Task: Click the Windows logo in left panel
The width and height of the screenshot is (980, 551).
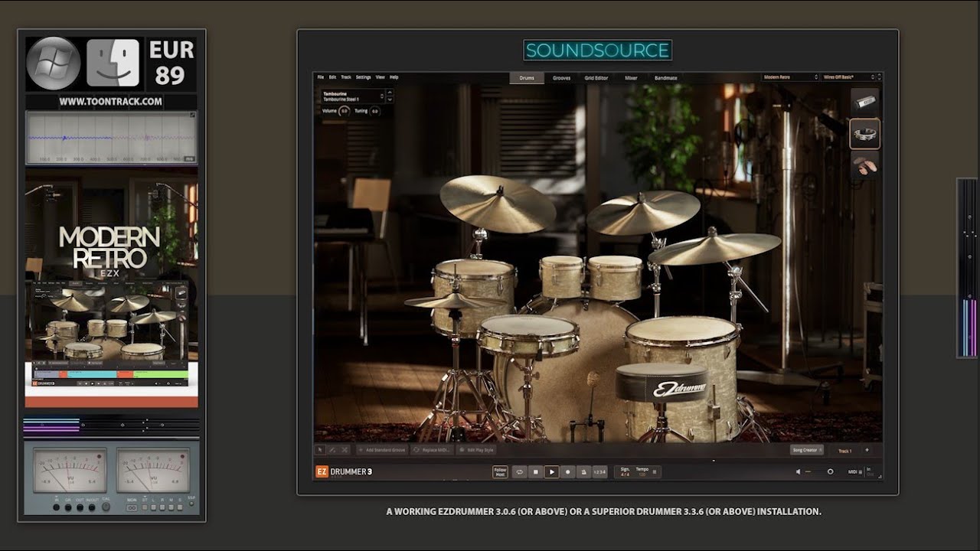Action: pos(54,63)
